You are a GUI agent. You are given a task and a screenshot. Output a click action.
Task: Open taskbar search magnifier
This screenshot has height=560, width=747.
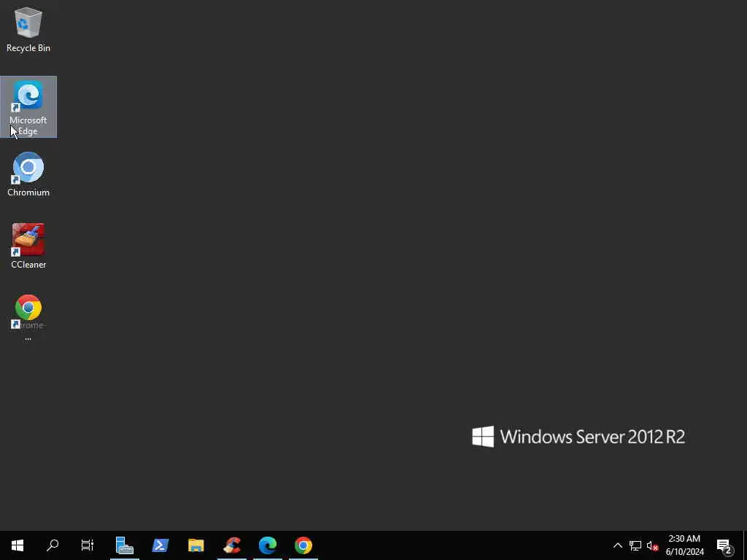(x=53, y=545)
